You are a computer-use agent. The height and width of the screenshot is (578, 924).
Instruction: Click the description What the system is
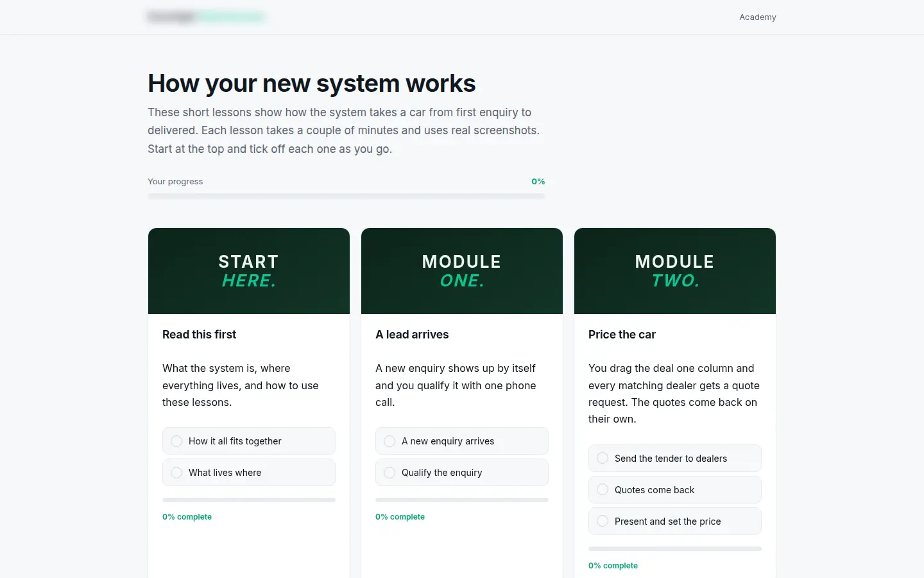coord(241,385)
